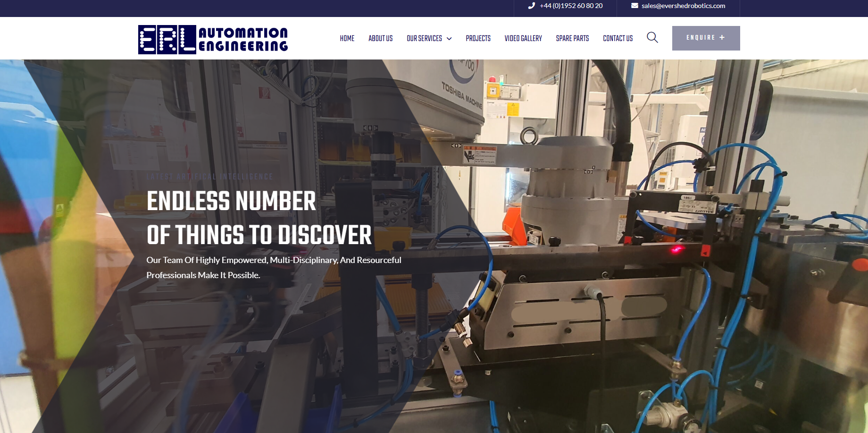Screen dimensions: 868x433
Task: Click the Latest Artificial Intelligence subtitle
Action: [x=209, y=177]
